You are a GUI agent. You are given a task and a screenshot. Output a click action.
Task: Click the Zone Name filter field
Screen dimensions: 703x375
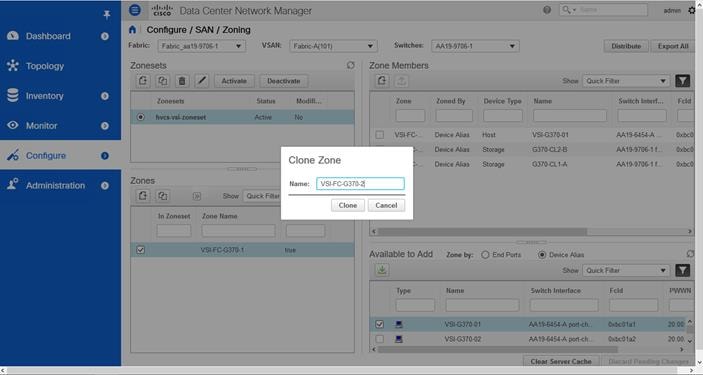[239, 231]
